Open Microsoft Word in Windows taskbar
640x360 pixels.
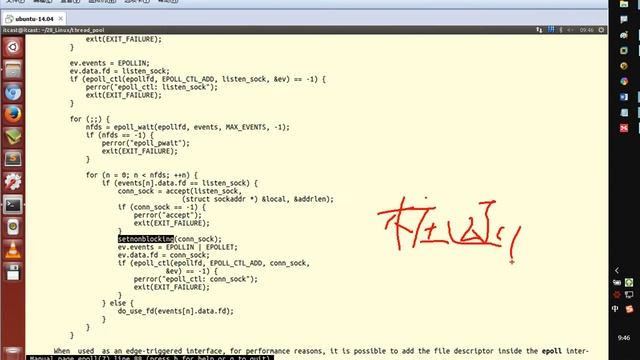[624, 97]
